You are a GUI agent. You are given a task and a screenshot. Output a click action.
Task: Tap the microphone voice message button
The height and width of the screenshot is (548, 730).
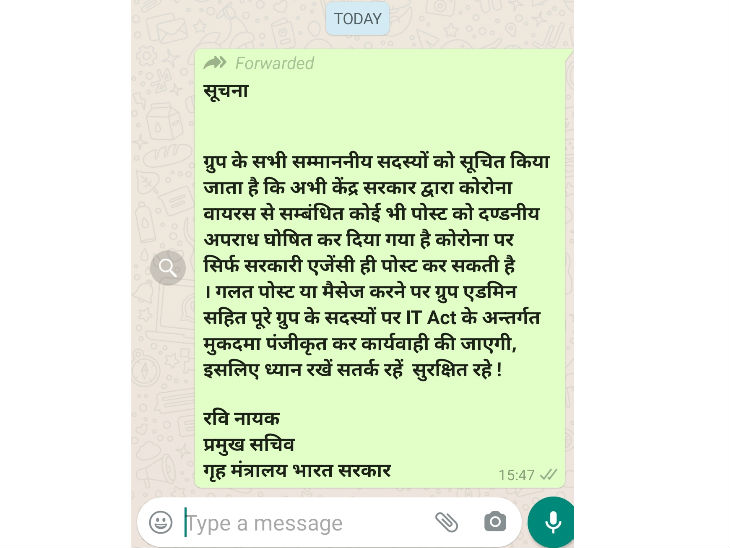[x=552, y=522]
